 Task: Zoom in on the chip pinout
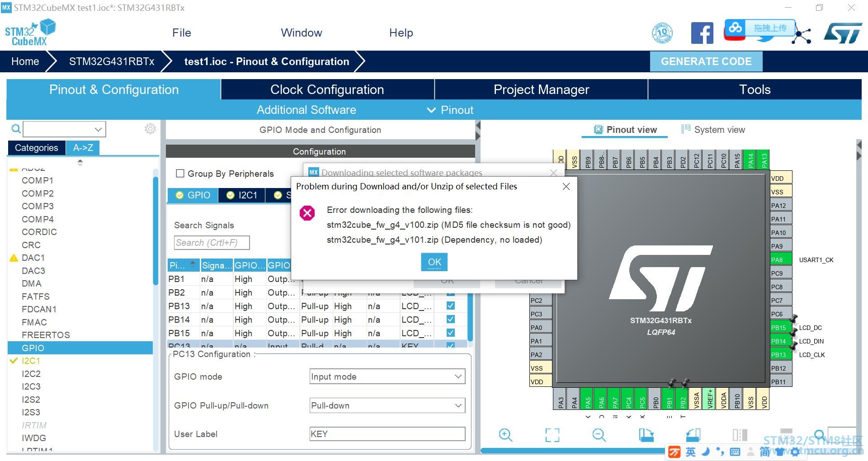(505, 435)
